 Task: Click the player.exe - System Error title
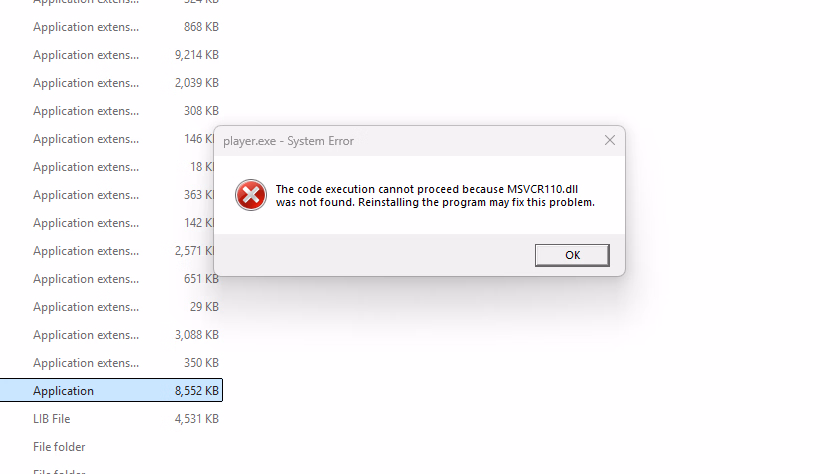point(289,141)
